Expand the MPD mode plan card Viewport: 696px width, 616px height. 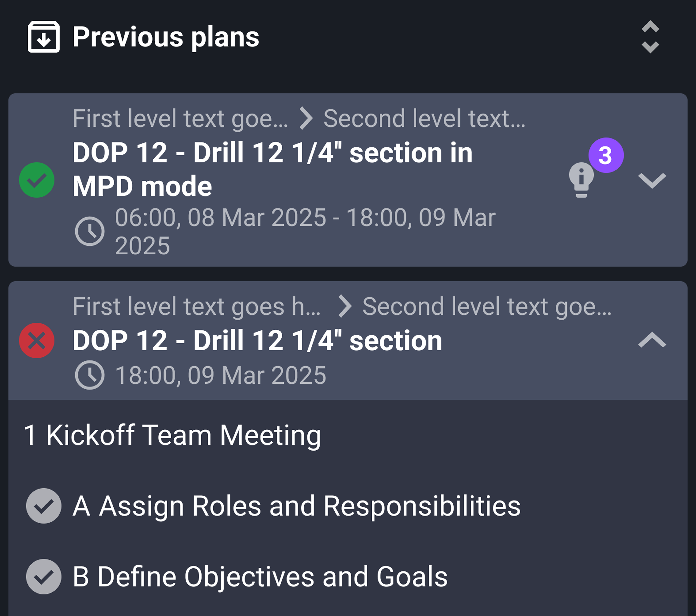[653, 180]
